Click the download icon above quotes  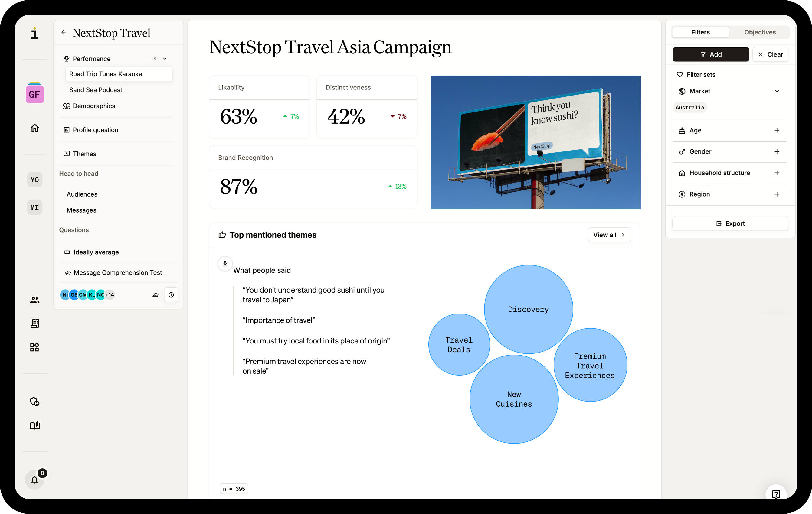pos(225,264)
